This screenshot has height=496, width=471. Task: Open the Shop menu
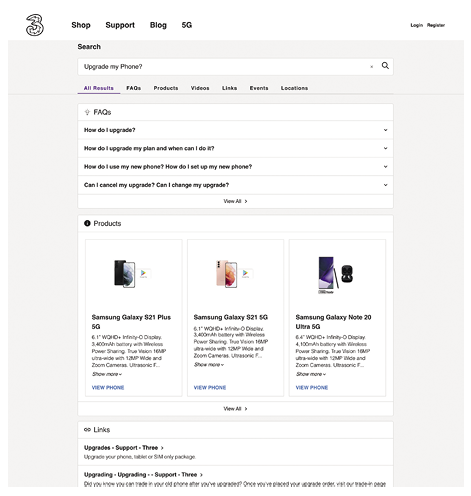pyautogui.click(x=81, y=25)
